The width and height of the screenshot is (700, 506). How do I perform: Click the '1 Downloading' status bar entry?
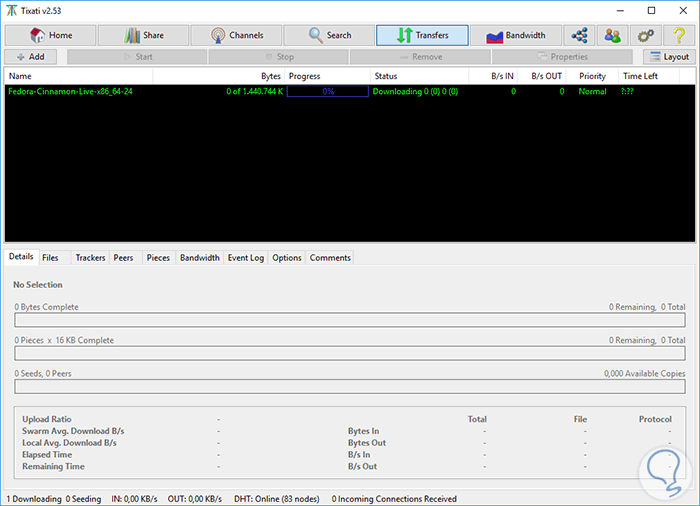[x=34, y=499]
